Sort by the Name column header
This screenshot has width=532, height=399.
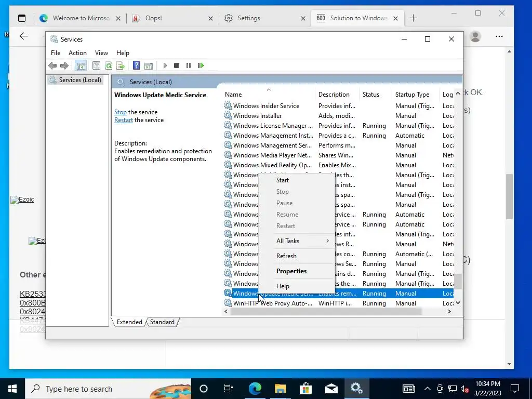[x=269, y=95]
